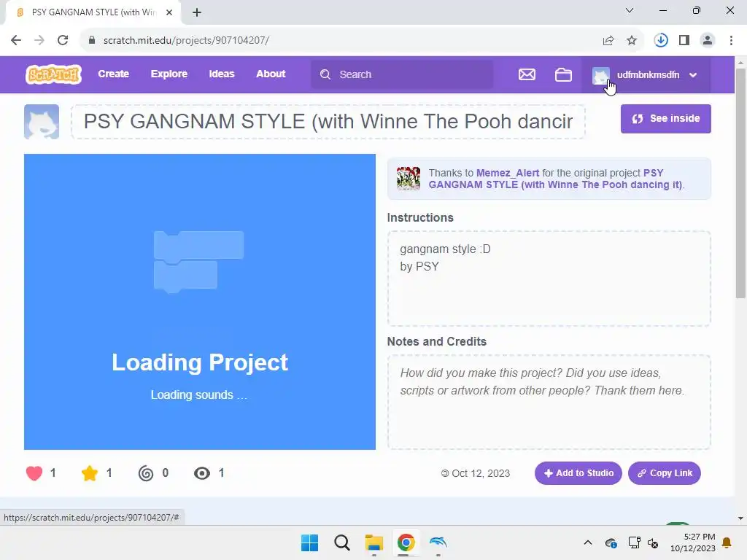Edit the project title field
The height and width of the screenshot is (560, 747).
[x=328, y=122]
